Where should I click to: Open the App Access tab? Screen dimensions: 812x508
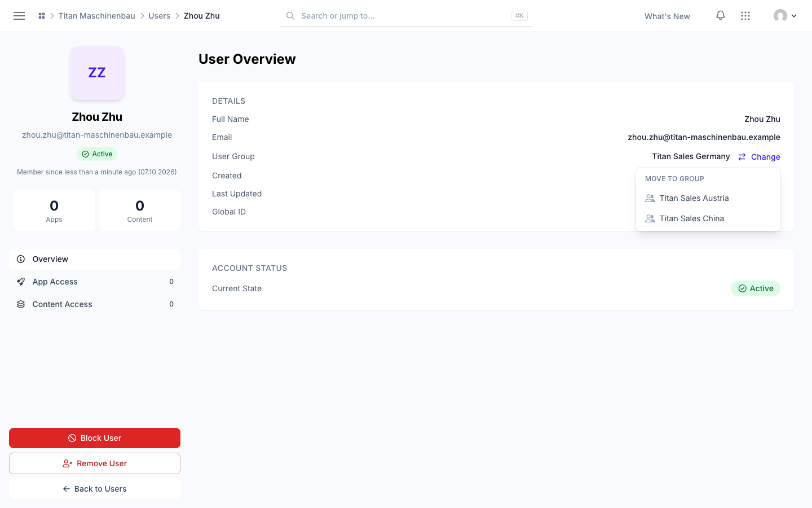95,282
